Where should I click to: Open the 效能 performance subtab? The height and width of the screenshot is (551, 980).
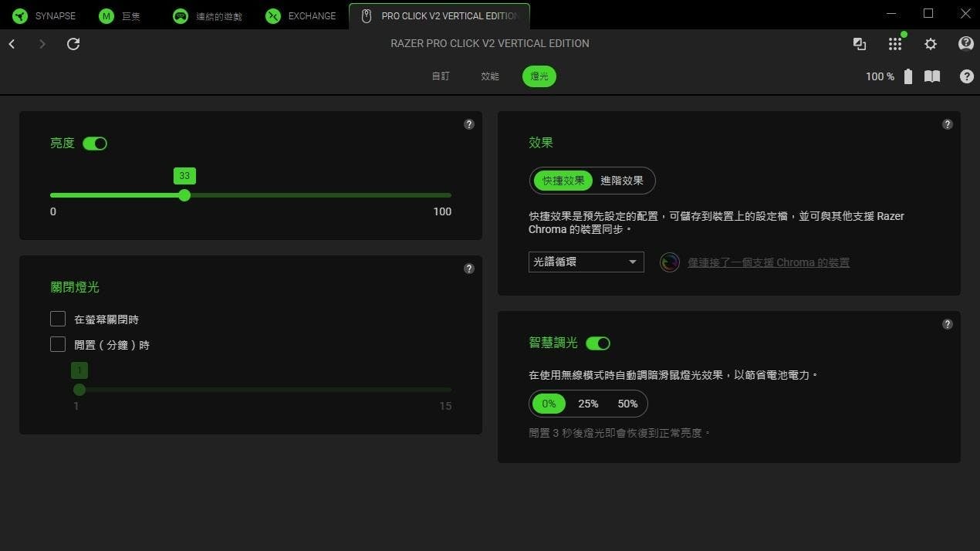coord(490,76)
